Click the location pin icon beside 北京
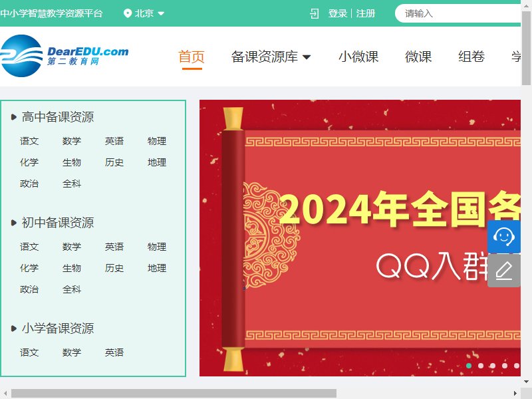 click(128, 13)
